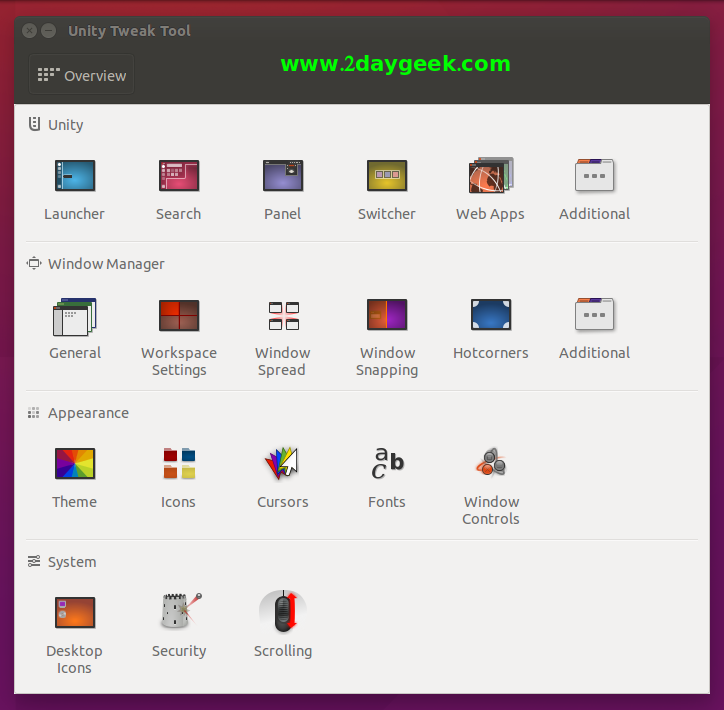Screen dimensions: 724x710
Task: Click the Unity Tweak Tool title text
Action: coord(129,31)
